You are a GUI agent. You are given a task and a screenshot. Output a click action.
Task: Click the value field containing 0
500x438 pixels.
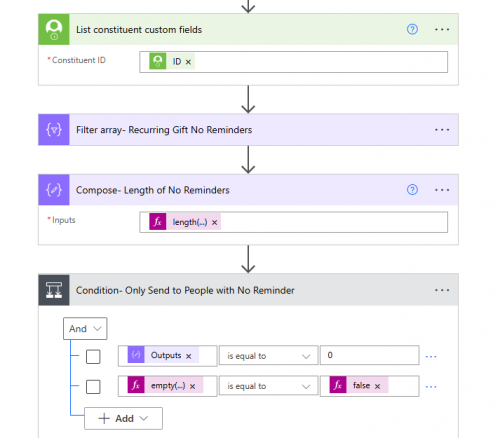click(369, 355)
